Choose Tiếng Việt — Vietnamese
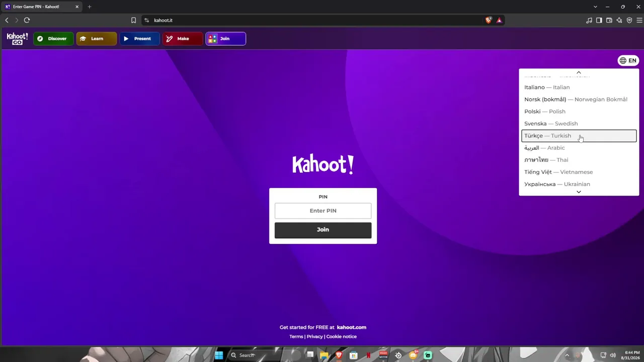 (579, 172)
